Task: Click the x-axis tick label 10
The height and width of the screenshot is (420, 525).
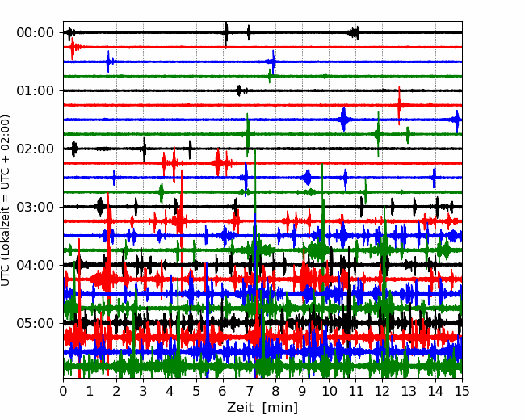Action: [x=329, y=391]
